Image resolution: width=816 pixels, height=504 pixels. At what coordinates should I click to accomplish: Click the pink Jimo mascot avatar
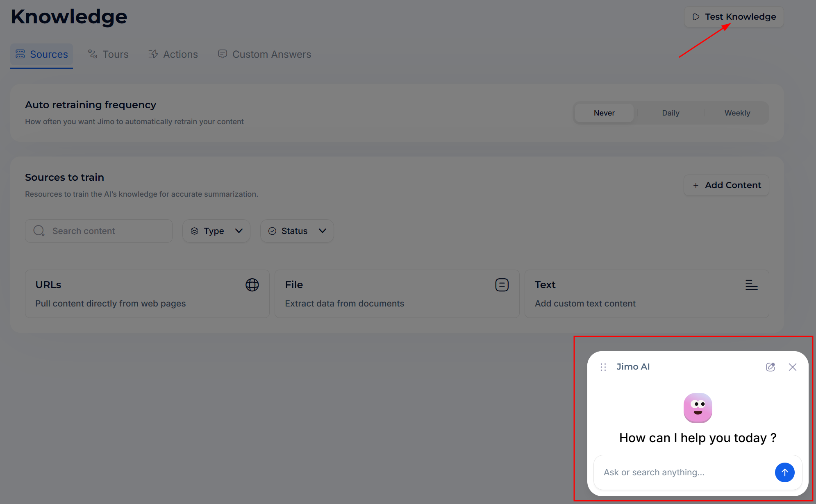[698, 408]
